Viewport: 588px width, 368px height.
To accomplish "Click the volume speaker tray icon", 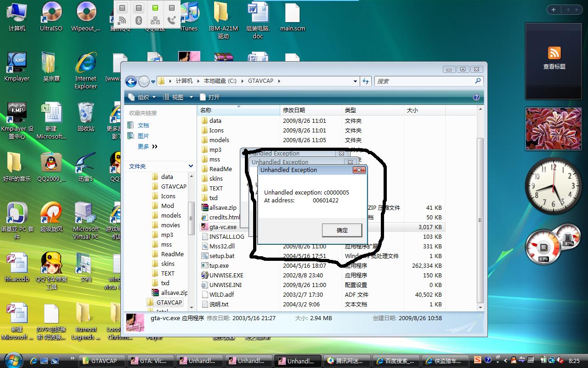I will coord(561,360).
